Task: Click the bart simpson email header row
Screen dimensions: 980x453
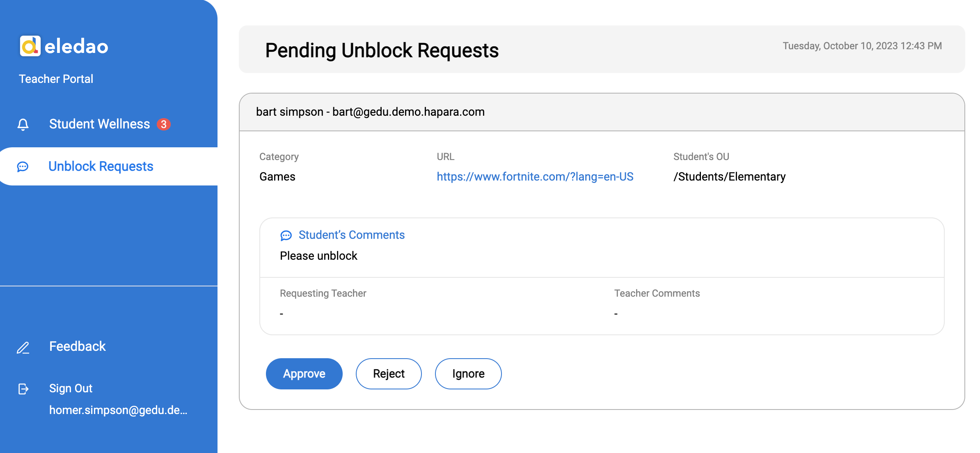Action: coord(602,112)
